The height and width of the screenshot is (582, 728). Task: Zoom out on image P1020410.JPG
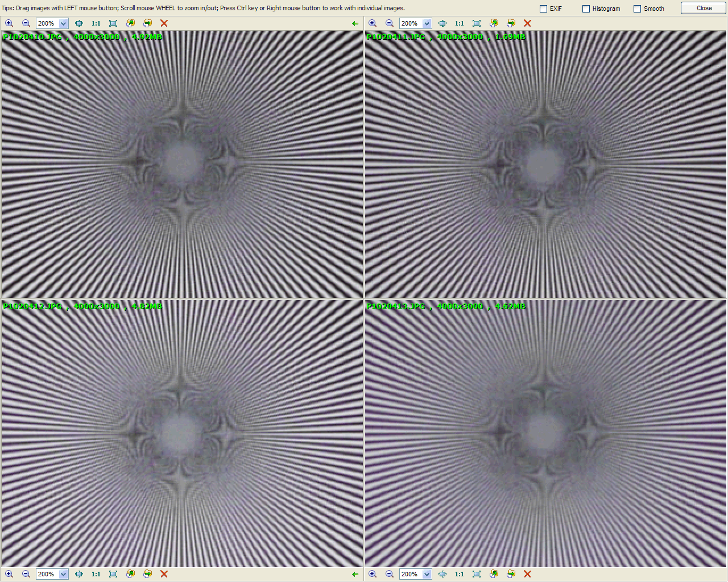click(26, 23)
